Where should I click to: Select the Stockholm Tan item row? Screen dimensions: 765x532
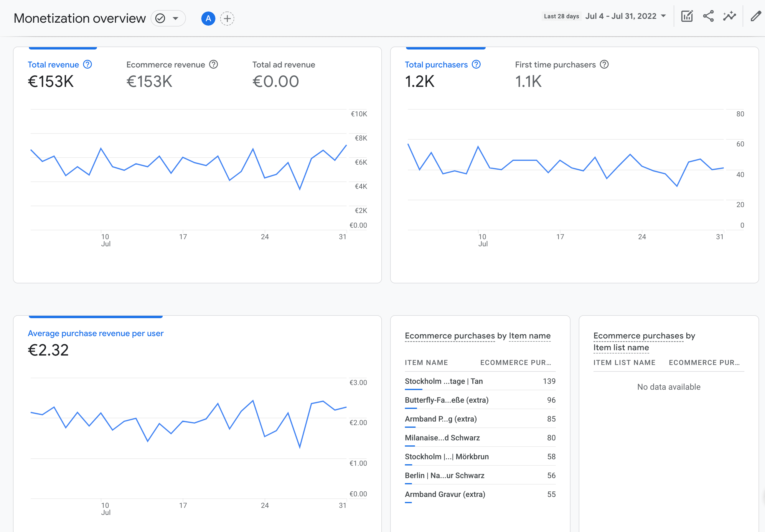(x=443, y=381)
